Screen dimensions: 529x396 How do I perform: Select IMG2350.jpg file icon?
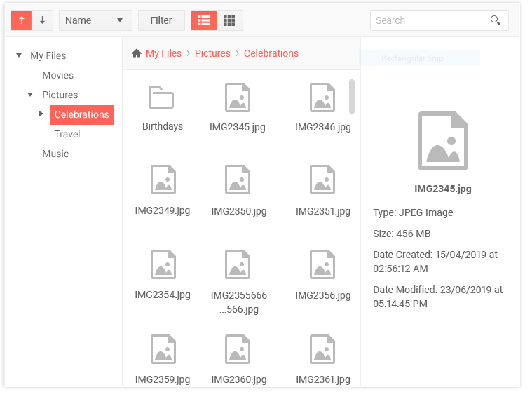(238, 180)
